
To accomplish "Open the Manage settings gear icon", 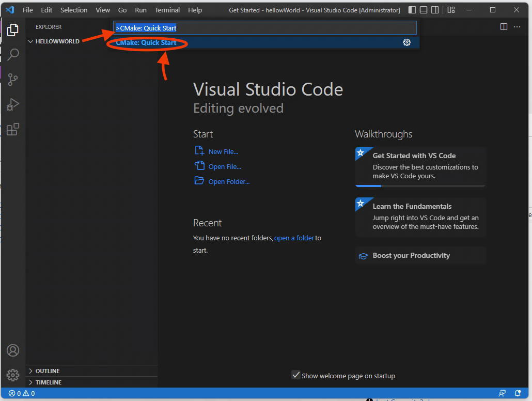I will (13, 375).
